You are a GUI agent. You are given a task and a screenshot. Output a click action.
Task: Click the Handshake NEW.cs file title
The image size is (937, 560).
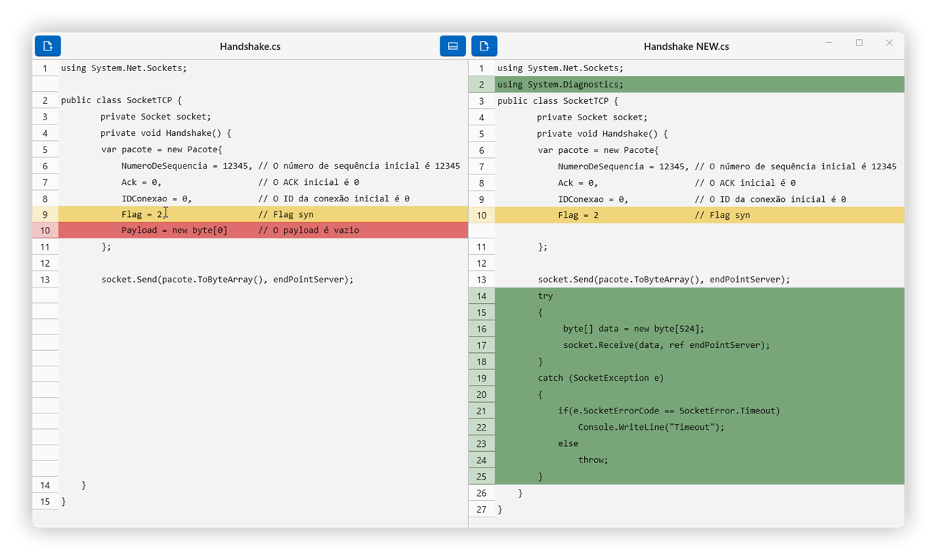[x=686, y=46]
